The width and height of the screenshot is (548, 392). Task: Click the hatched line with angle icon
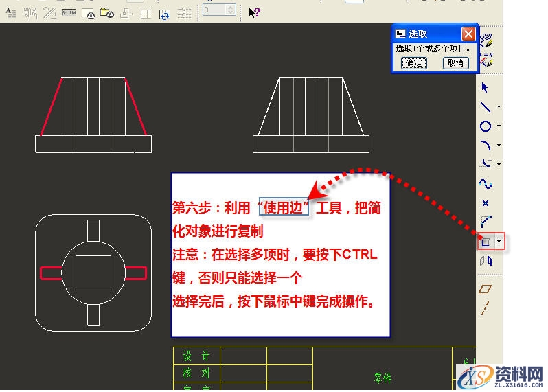[x=49, y=13]
